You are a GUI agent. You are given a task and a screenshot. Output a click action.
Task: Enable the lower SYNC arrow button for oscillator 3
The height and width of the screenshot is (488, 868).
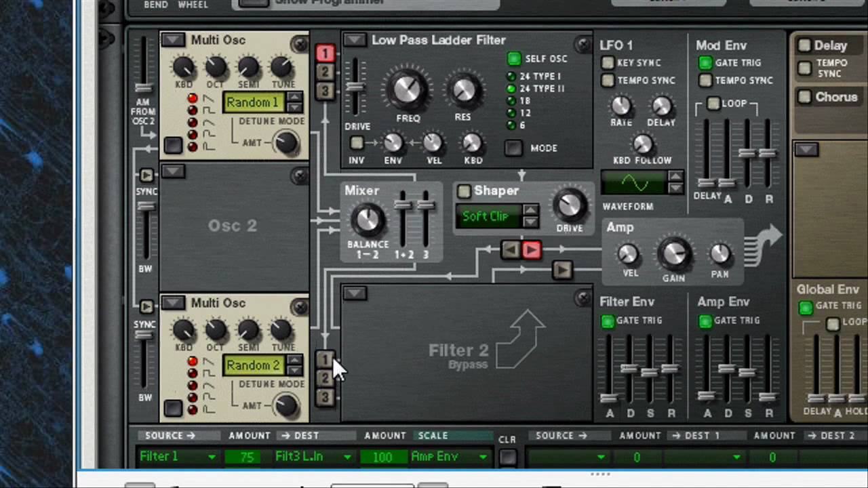coord(145,307)
